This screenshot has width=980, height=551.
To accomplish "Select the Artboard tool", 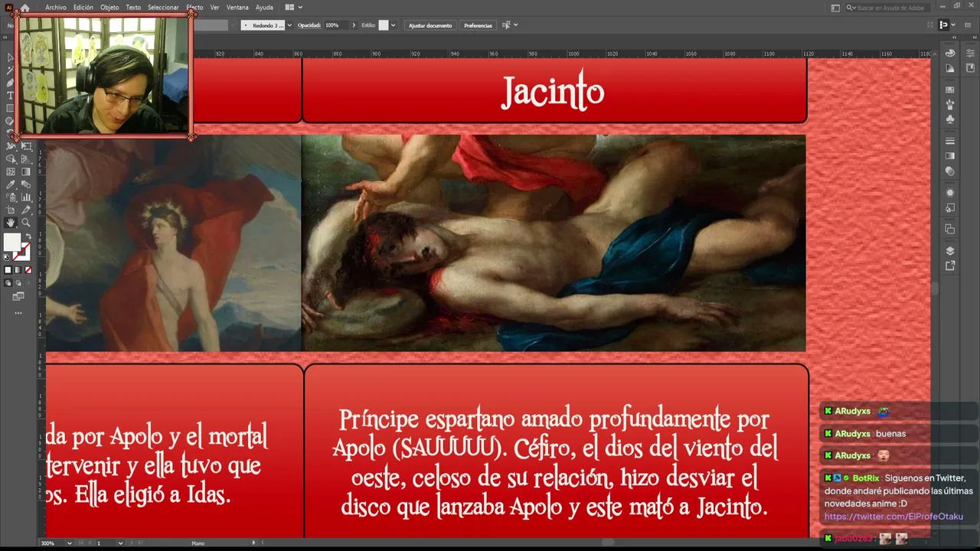I will 11,210.
